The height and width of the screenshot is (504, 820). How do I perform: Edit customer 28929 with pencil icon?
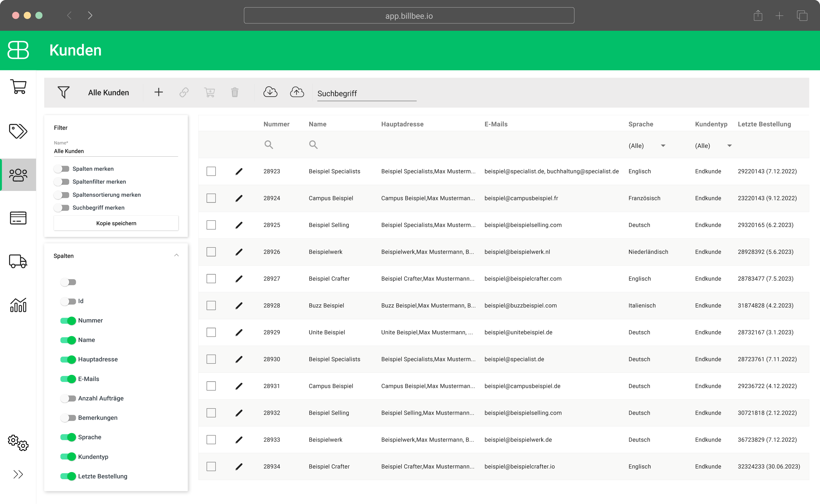click(239, 332)
